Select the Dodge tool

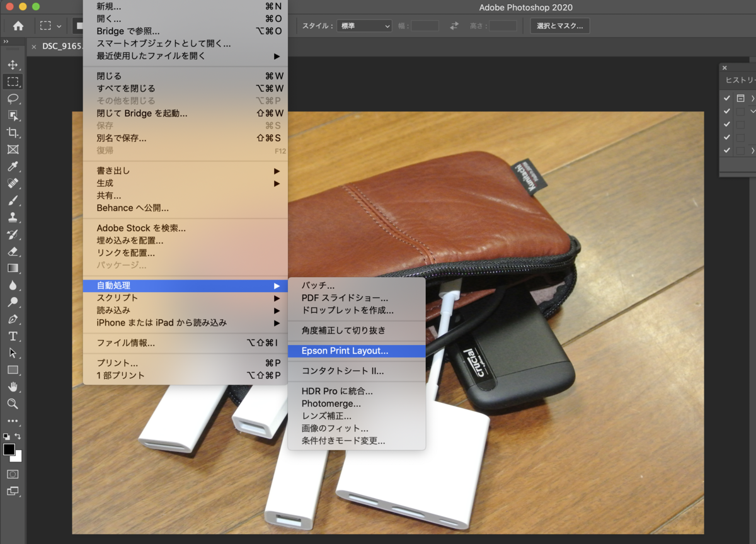click(x=13, y=302)
